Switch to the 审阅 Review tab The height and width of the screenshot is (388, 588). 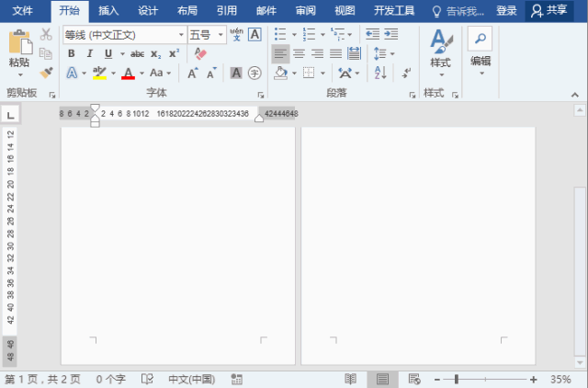coord(305,11)
